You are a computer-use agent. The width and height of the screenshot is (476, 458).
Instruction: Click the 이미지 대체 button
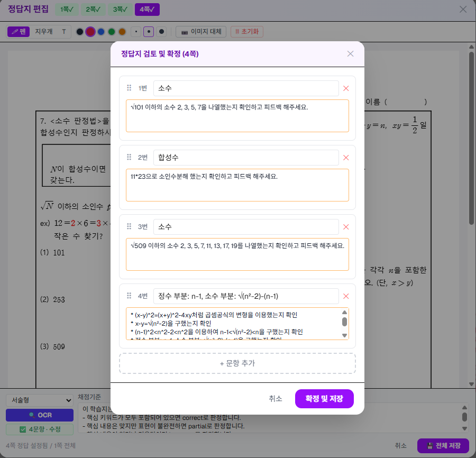(x=201, y=32)
